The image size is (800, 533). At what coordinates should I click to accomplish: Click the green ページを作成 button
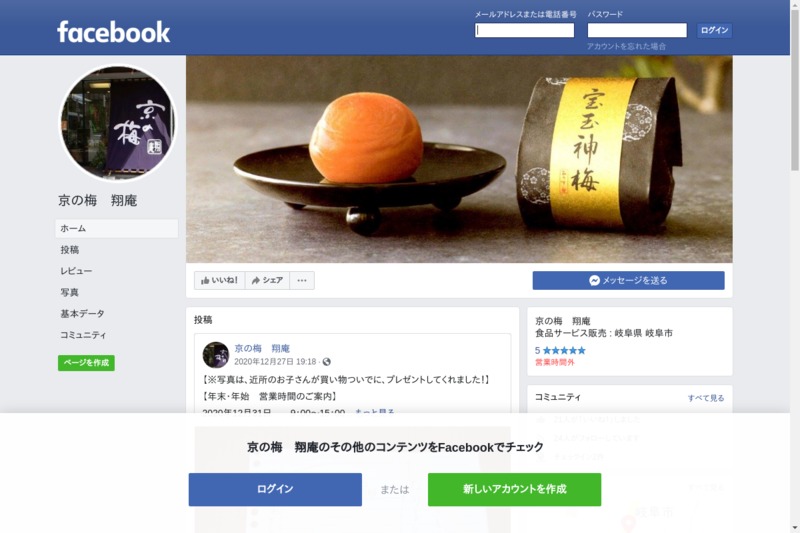(x=86, y=363)
